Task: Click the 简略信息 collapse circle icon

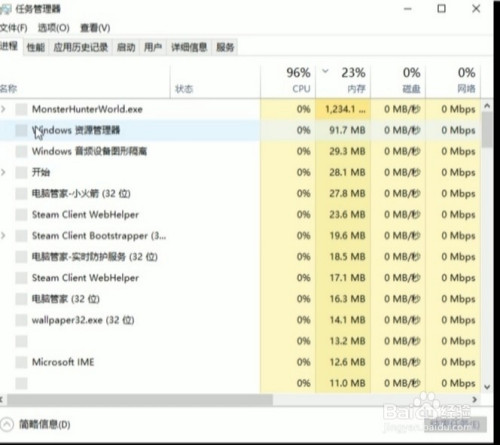Action: 7,425
